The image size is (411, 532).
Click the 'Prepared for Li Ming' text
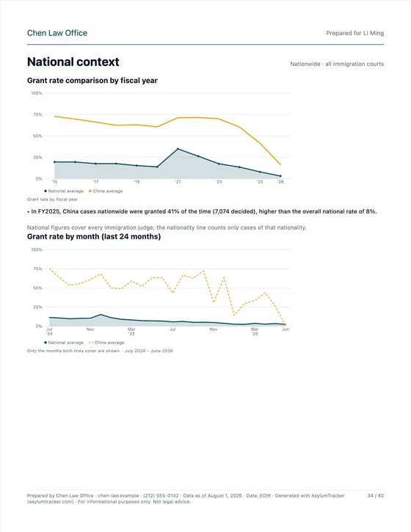coord(355,33)
